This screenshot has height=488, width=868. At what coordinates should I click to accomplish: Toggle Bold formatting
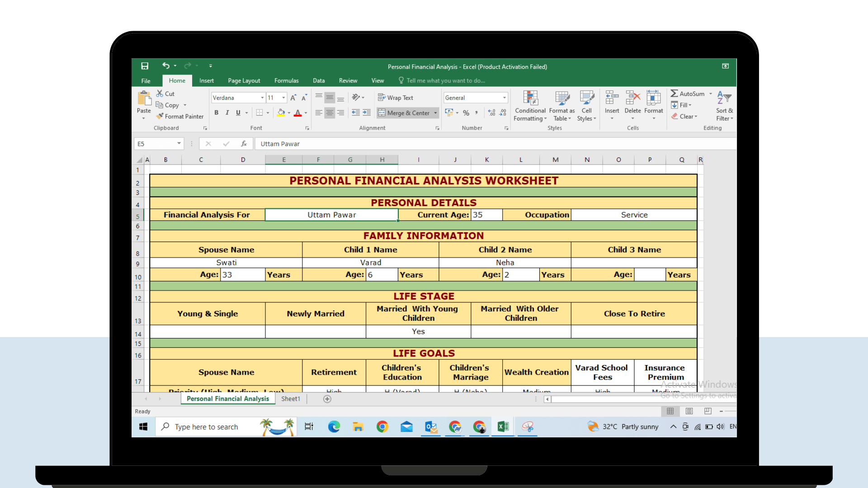coord(217,113)
